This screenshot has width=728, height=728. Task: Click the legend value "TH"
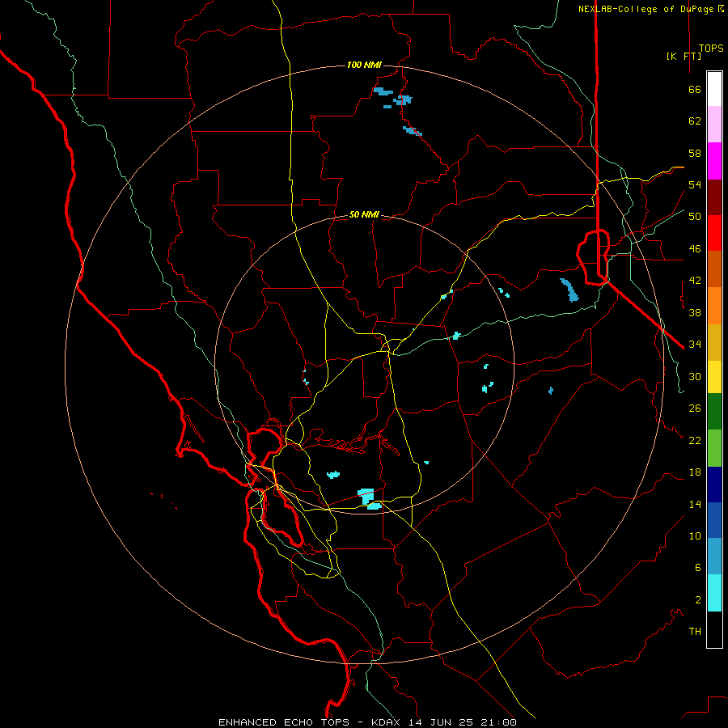pyautogui.click(x=695, y=632)
